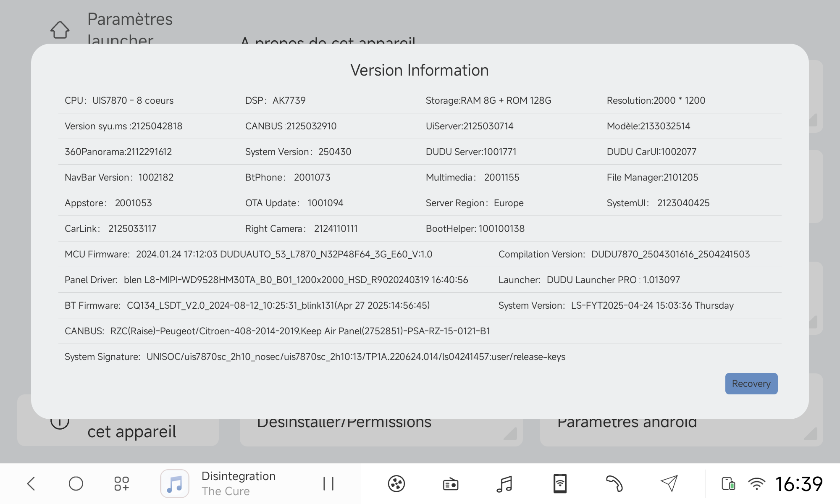Select the BT Firmware line
This screenshot has height=504, width=840.
tap(247, 305)
